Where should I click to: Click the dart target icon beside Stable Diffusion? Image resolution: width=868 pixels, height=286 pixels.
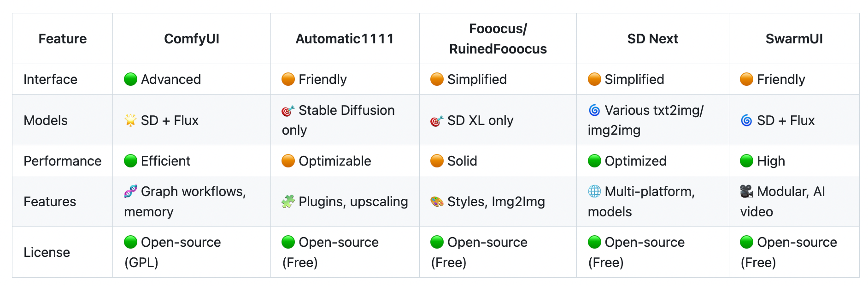tap(288, 111)
